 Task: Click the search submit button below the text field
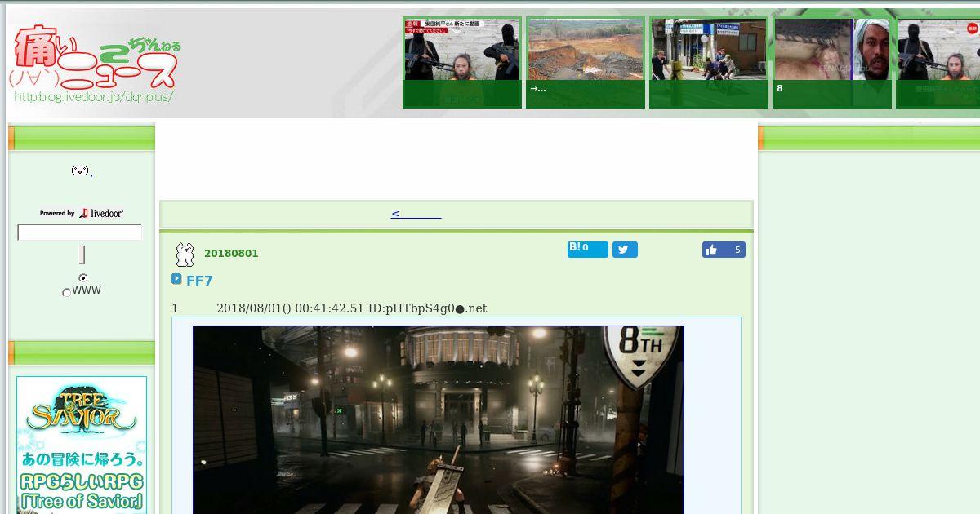click(x=82, y=255)
